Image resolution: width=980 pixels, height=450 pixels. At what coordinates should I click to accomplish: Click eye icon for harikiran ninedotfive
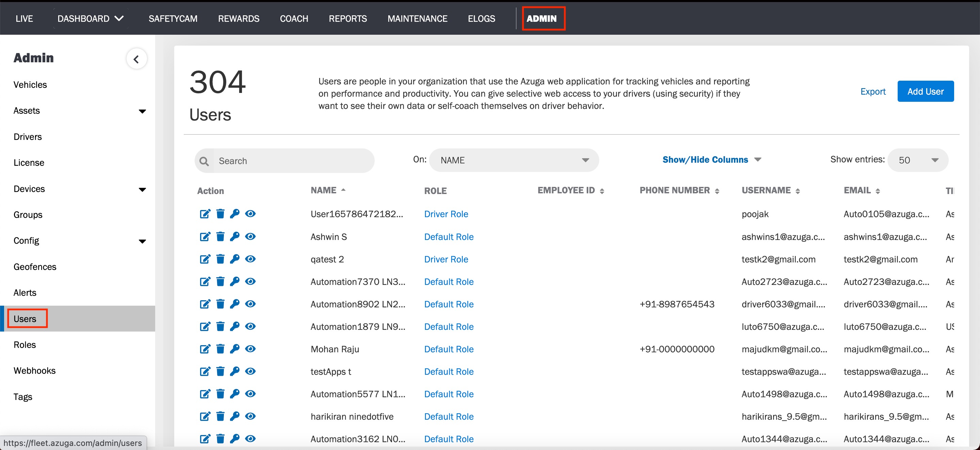250,416
